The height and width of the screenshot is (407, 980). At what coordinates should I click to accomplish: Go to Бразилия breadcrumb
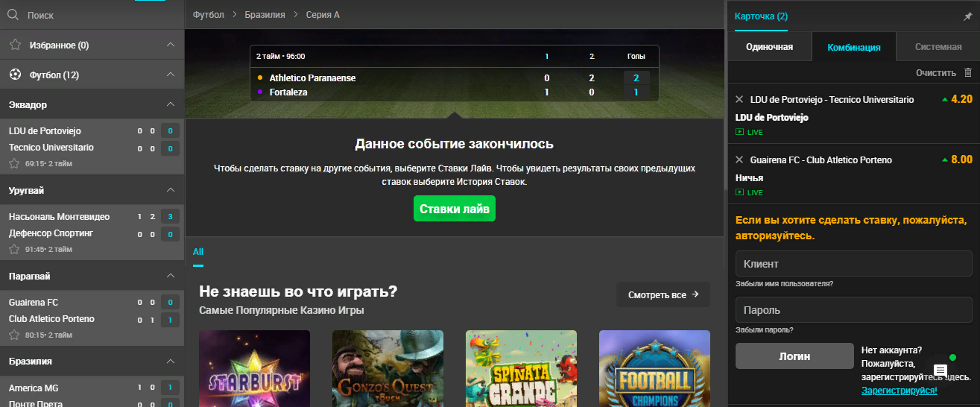[265, 14]
